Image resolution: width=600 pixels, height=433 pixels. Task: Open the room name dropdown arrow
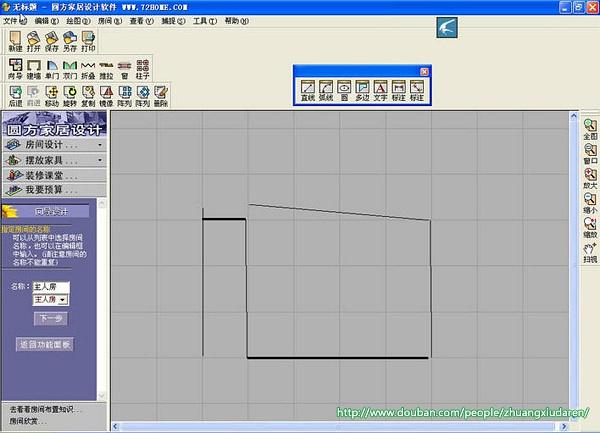pyautogui.click(x=63, y=299)
